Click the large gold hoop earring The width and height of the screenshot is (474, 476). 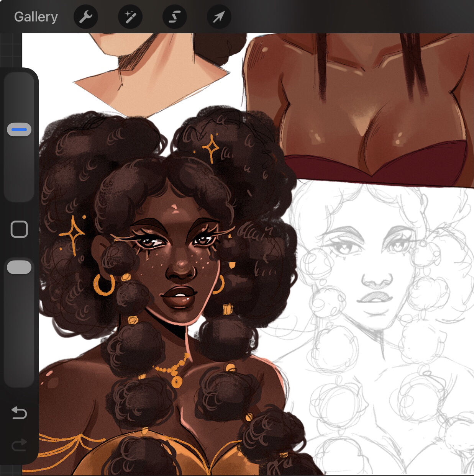(x=104, y=285)
